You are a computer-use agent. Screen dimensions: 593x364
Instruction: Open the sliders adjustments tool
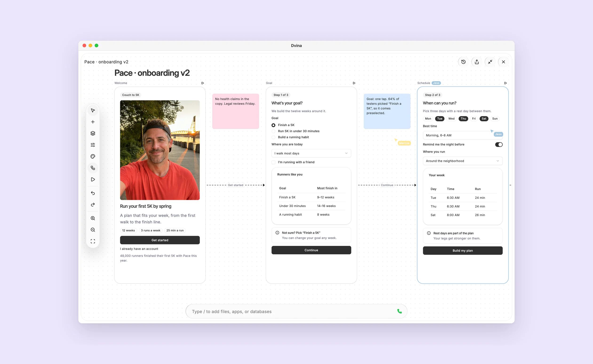click(x=93, y=145)
